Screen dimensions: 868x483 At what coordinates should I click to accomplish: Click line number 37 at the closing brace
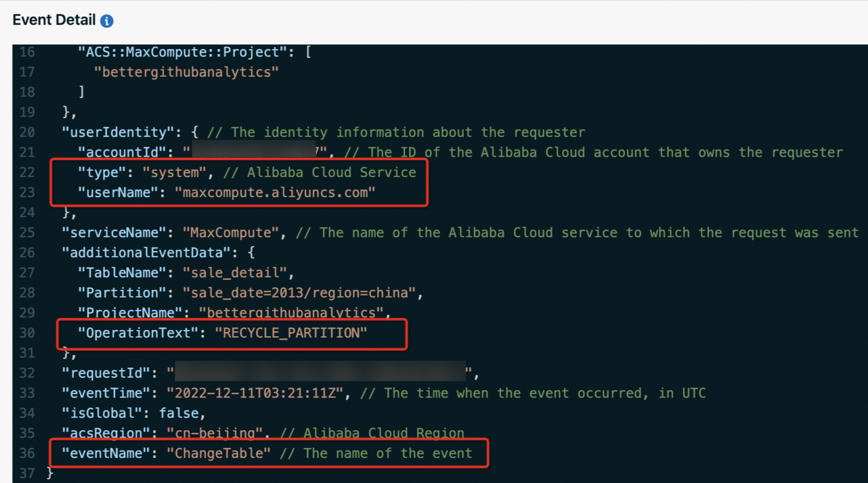(27, 474)
